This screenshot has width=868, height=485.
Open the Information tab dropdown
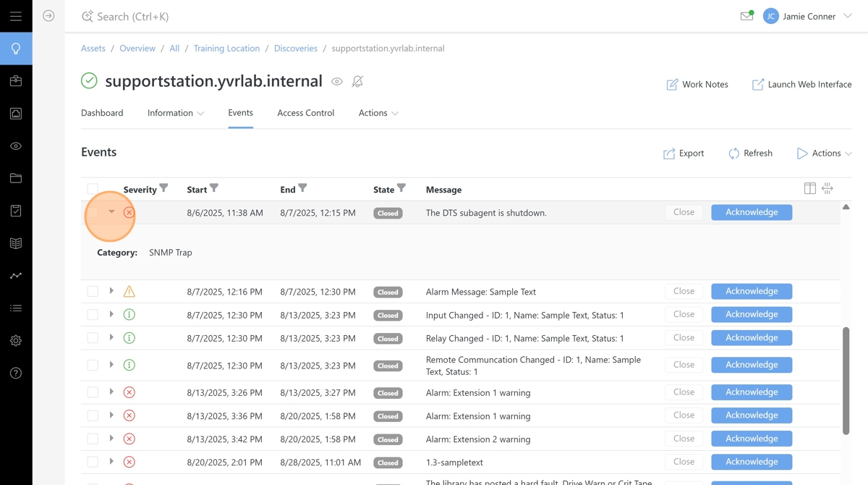click(176, 113)
